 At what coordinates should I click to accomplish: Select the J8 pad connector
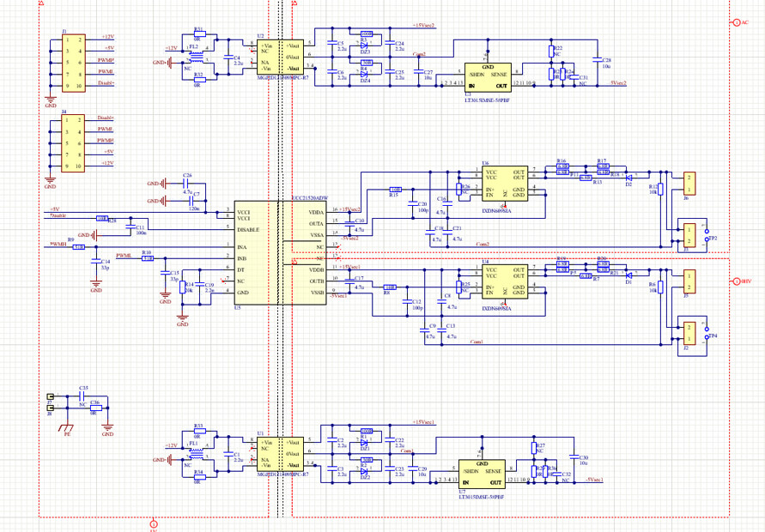tap(51, 408)
